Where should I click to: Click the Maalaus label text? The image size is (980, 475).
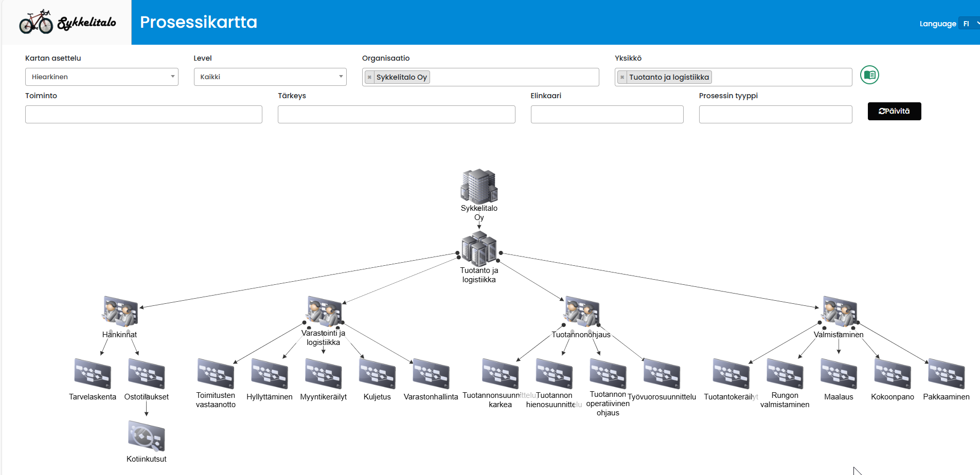pyautogui.click(x=839, y=397)
